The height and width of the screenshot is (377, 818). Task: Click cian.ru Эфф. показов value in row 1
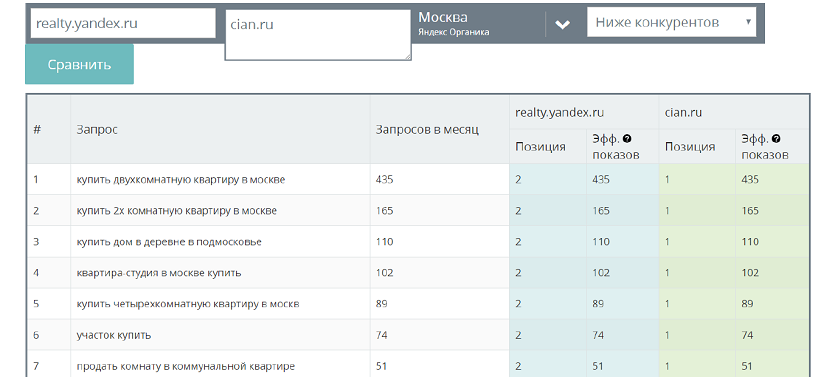(x=750, y=180)
